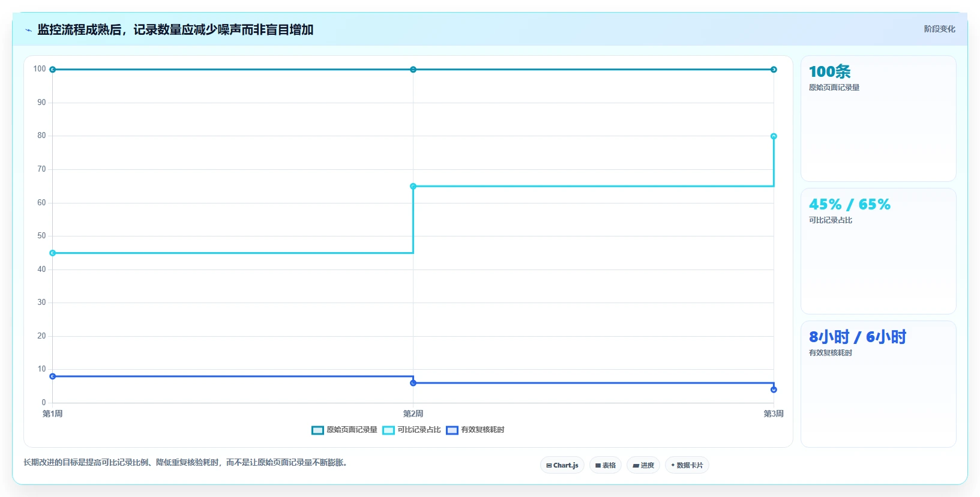Screen dimensions: 980x497
Task: Click the 第1周 point on 有效复核耗时 line
Action: click(x=53, y=376)
